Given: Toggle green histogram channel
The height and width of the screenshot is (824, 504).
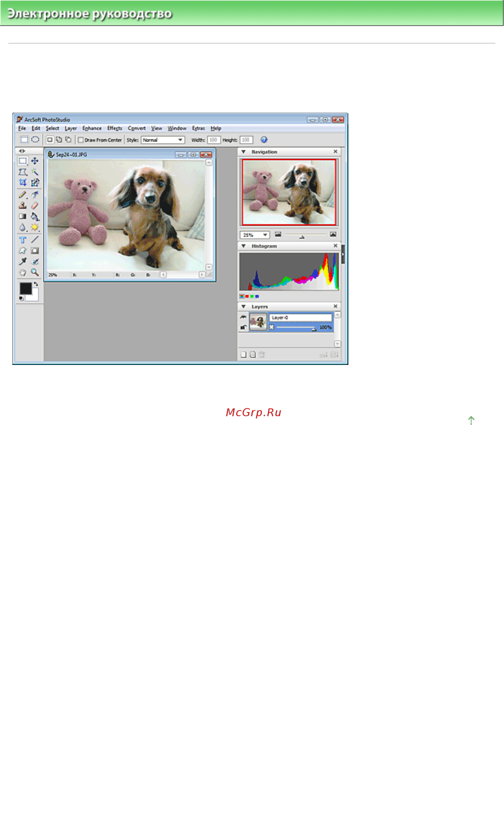Looking at the screenshot, I should [252, 296].
